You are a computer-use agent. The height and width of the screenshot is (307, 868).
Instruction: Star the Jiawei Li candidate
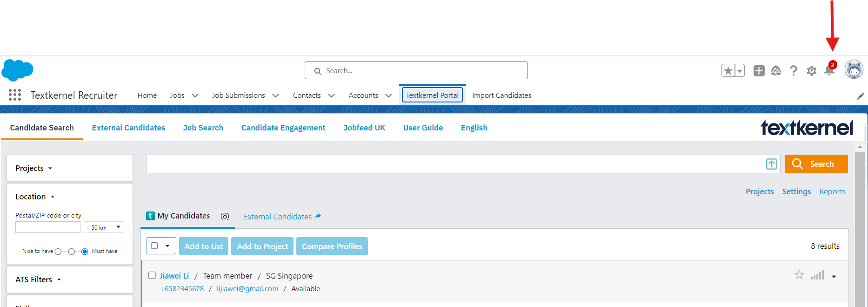pos(799,275)
